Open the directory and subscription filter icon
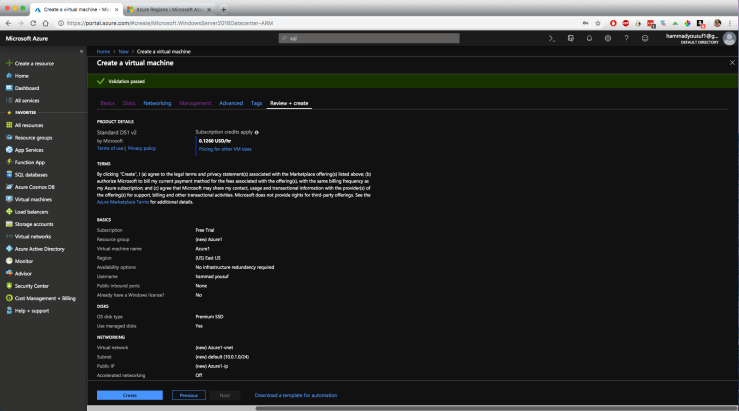The height and width of the screenshot is (411, 739). click(570, 38)
